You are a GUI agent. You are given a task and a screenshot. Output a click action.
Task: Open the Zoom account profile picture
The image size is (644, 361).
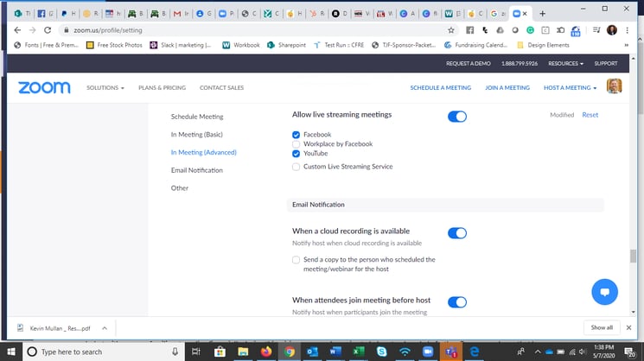[x=614, y=86]
